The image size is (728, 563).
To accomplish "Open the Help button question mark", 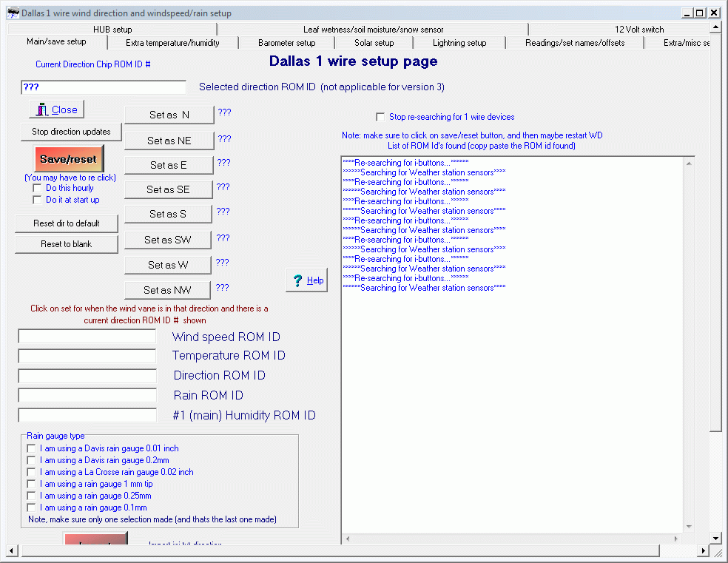I will tap(306, 280).
